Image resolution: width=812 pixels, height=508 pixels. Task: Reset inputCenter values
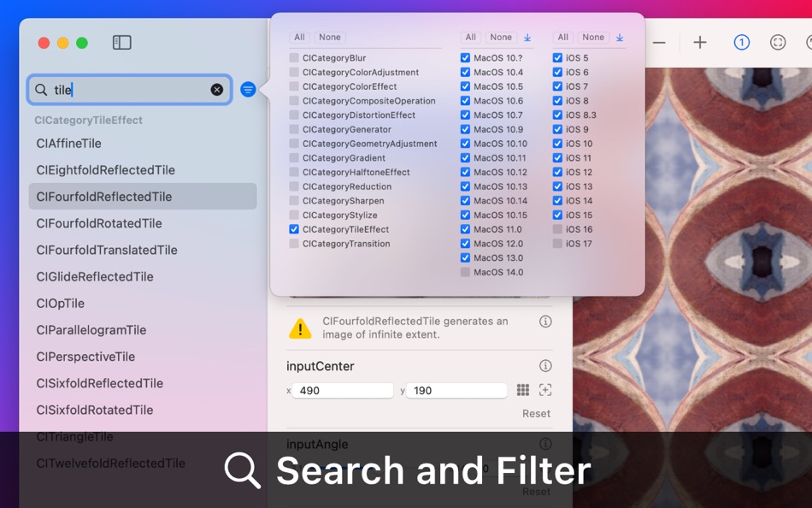[536, 414]
